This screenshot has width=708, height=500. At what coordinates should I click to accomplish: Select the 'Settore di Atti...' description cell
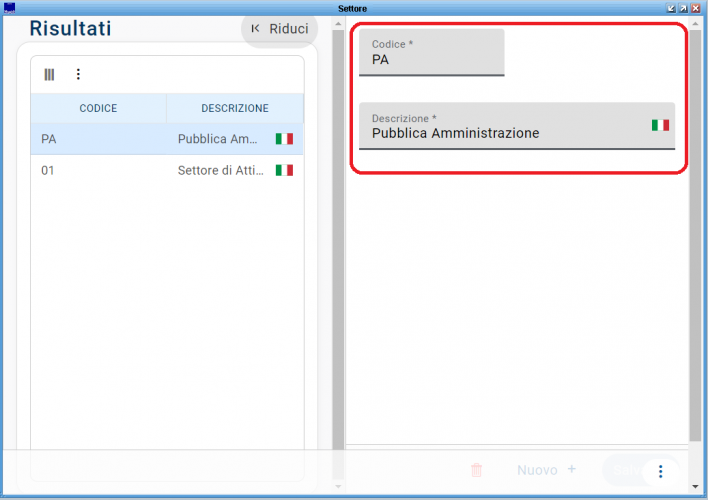220,171
